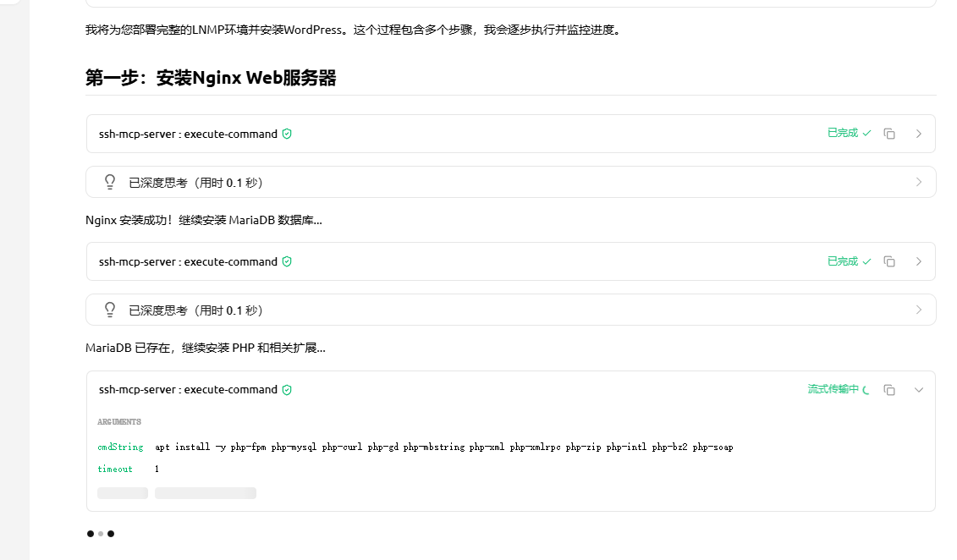957x560 pixels.
Task: Click the lightbulb icon in second 已深度思考 row
Action: (110, 310)
